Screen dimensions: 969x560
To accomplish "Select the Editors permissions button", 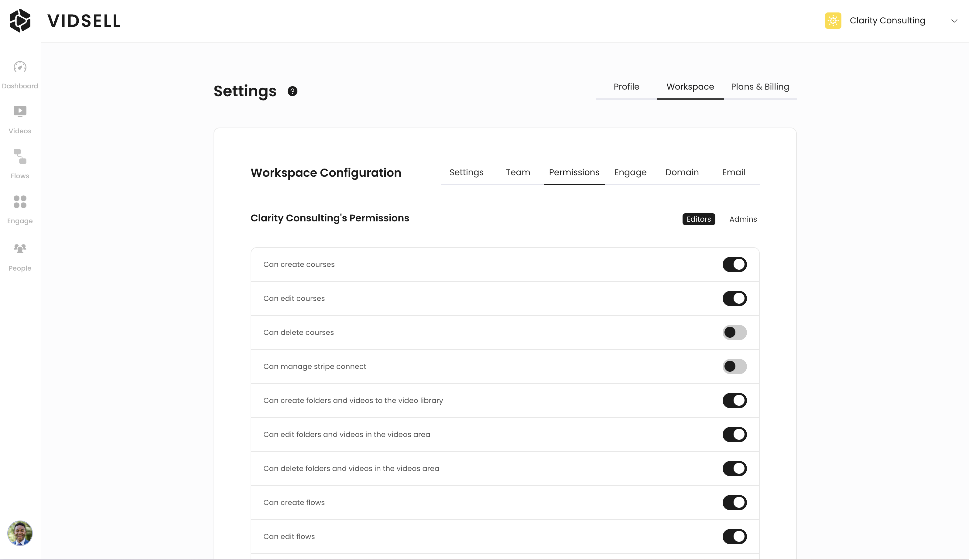I will (x=698, y=219).
